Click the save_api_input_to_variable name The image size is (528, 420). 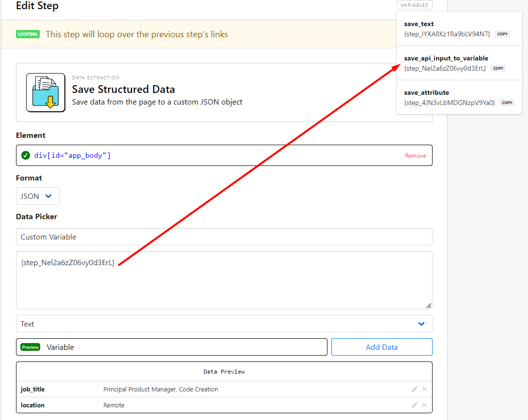coord(446,58)
